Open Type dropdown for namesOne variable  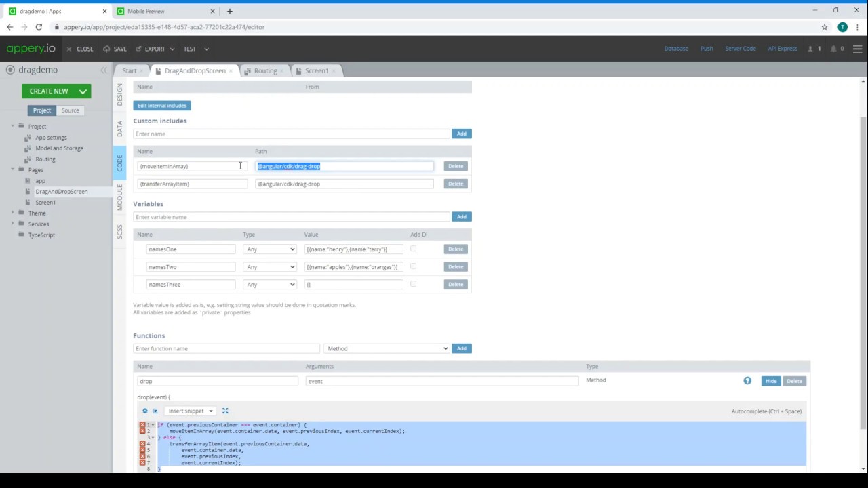tap(270, 249)
